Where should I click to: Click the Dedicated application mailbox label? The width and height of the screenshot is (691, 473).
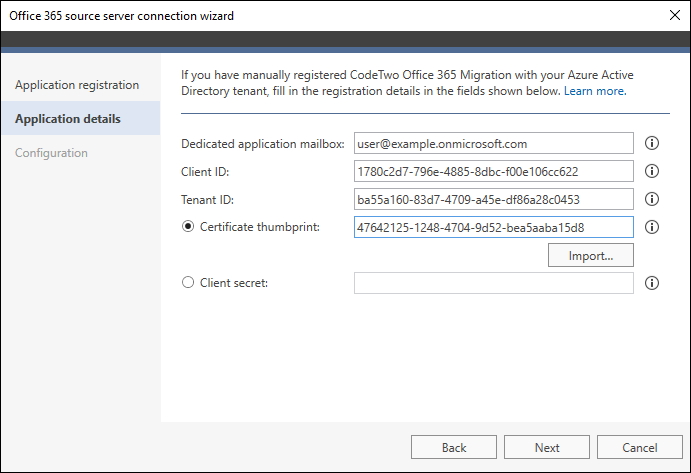coord(263,144)
